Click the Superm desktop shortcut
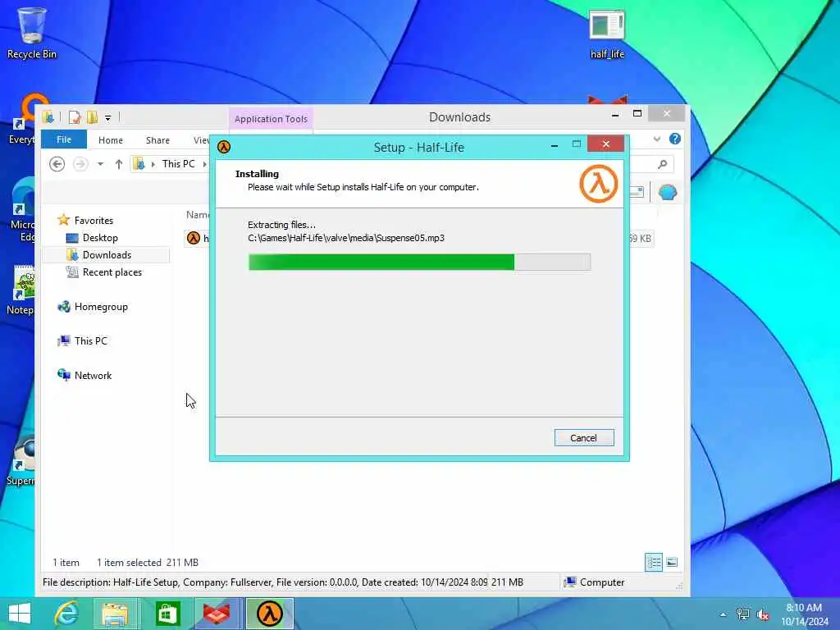The width and height of the screenshot is (840, 630). [20, 462]
